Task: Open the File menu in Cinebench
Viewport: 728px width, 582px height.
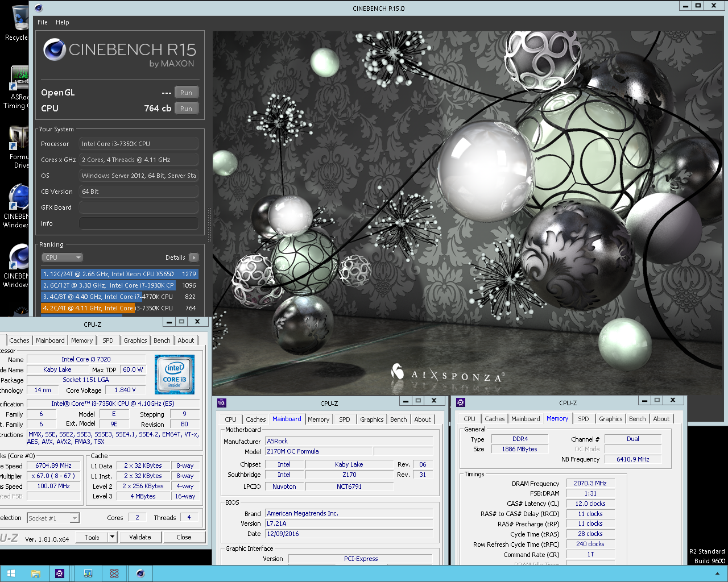Action: 43,22
